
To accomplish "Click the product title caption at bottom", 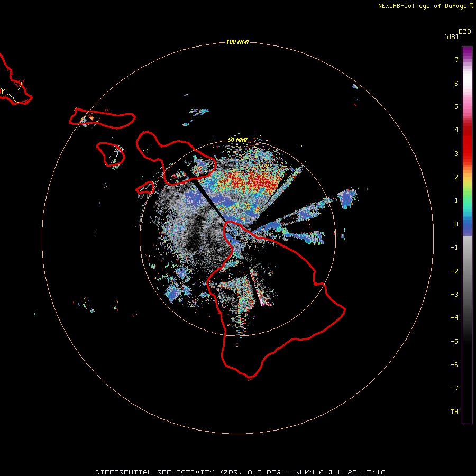I will pyautogui.click(x=240, y=472).
